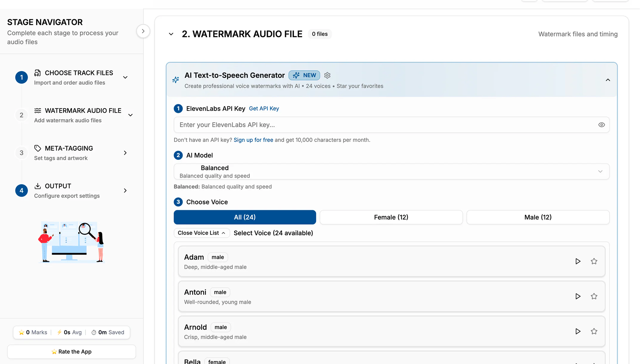Open the Text-to-Speech settings gear icon
The image size is (640, 364).
click(x=327, y=75)
